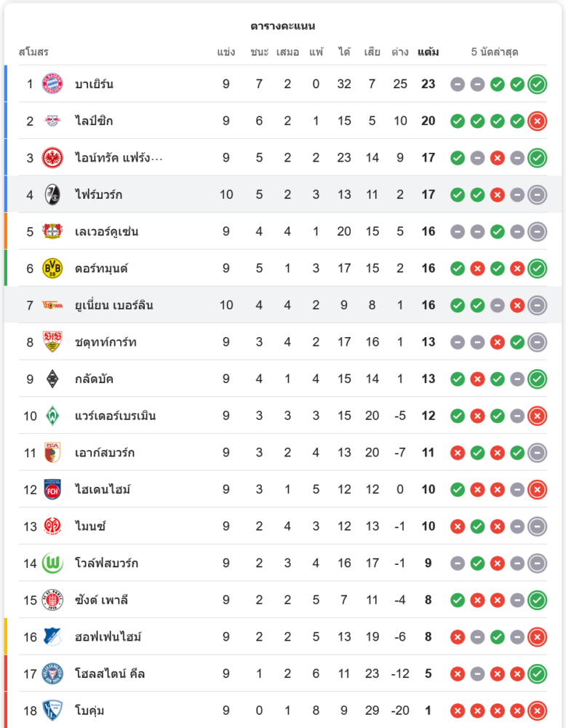Click the RB Leipzig club logo
Screen dimensions: 566x728
click(x=52, y=121)
